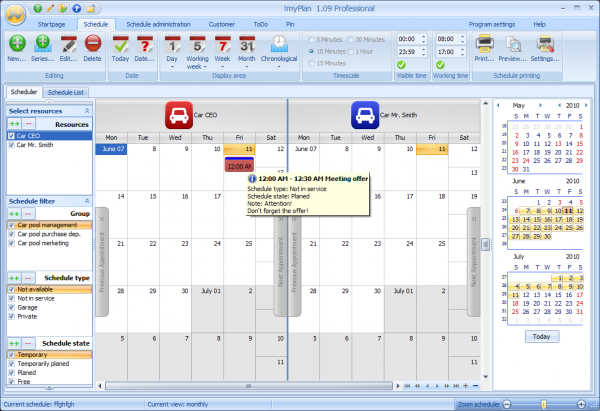Click the vertical calendar scrollbar thumb
Viewport: 600px width, 411px height.
[x=486, y=244]
